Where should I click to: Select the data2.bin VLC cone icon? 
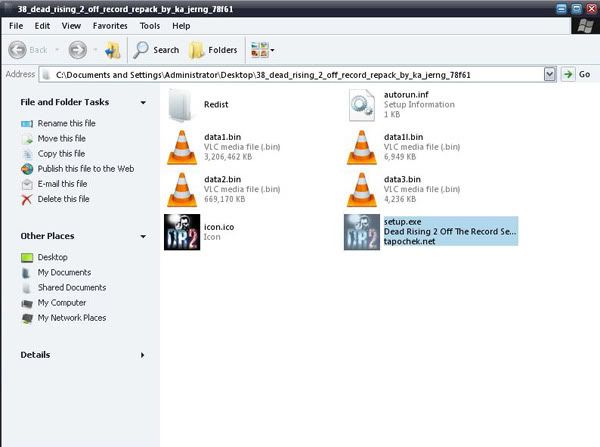[x=182, y=190]
